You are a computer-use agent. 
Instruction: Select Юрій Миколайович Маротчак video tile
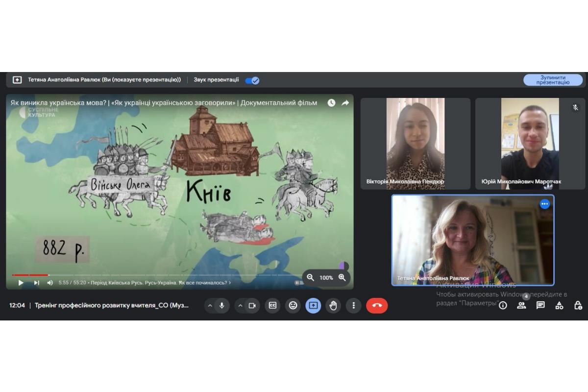[x=530, y=144]
